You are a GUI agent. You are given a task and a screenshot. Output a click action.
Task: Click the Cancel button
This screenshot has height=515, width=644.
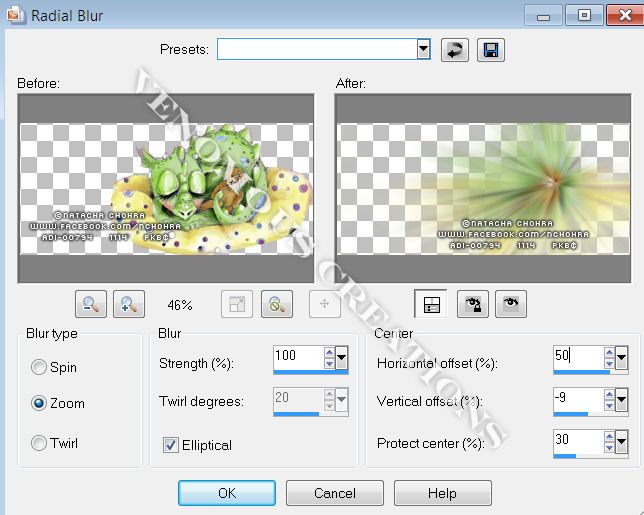(335, 493)
